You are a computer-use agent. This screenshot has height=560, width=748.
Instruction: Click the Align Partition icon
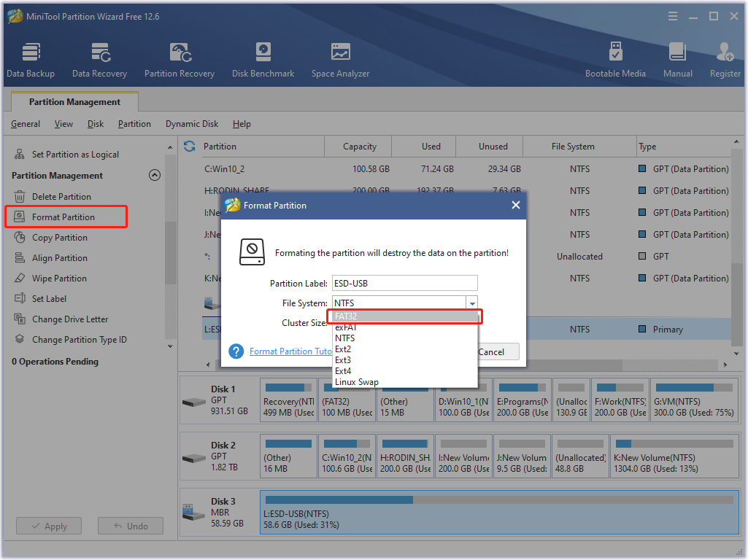click(20, 258)
